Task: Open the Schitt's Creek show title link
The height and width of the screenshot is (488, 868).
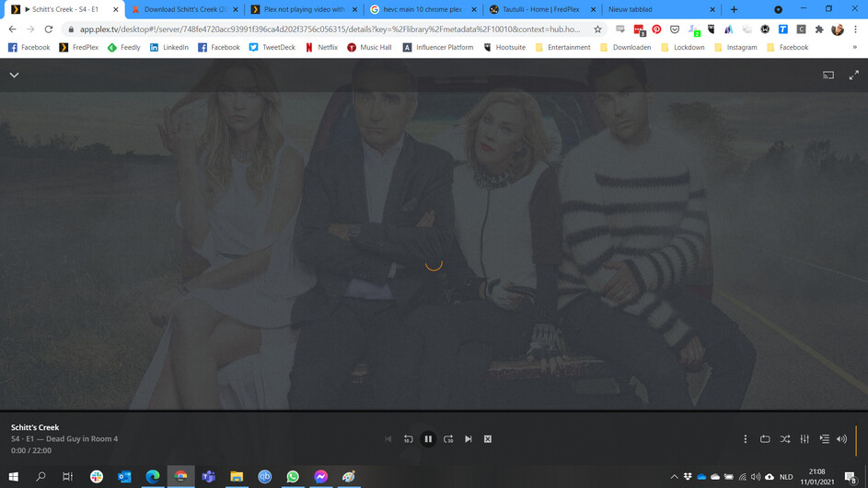Action: tap(35, 427)
